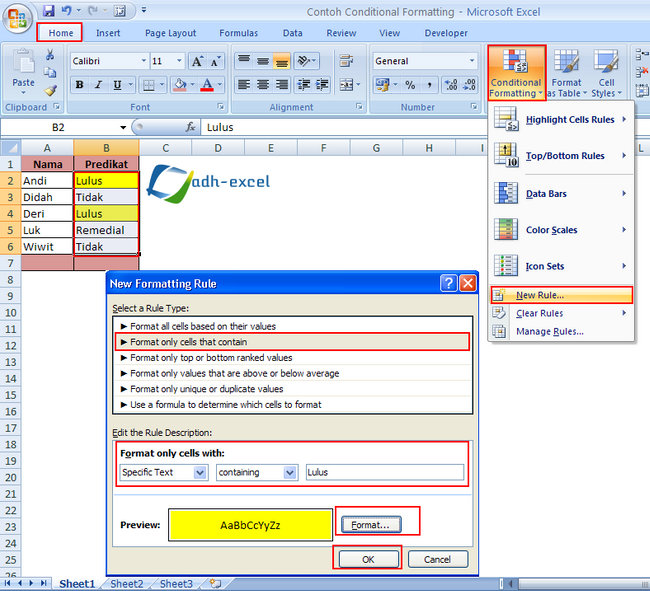
Task: Click the Format... button in dialog
Action: pos(371,525)
